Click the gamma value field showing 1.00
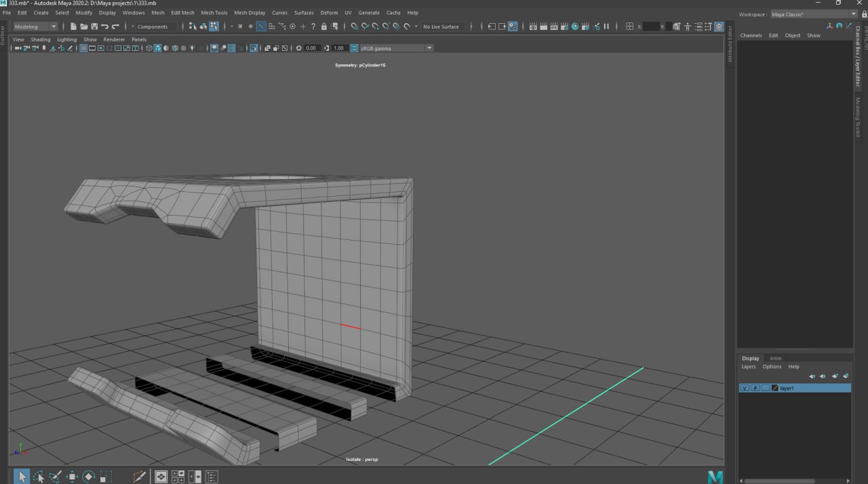 pyautogui.click(x=340, y=48)
